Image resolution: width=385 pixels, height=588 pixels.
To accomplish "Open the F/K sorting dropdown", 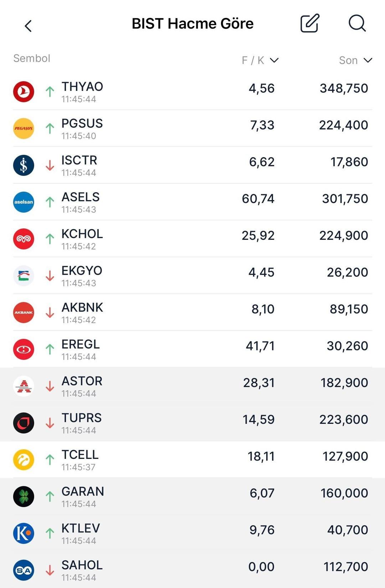I will coord(274,60).
